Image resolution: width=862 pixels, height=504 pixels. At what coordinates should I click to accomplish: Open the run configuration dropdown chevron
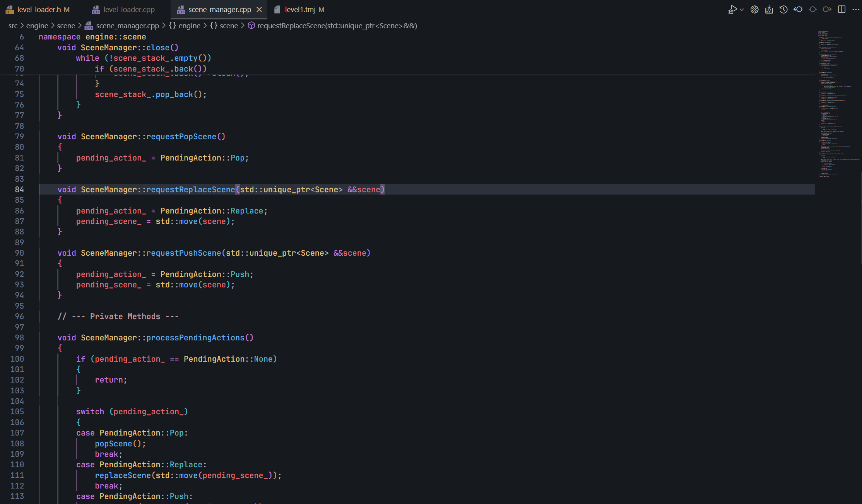tap(741, 9)
